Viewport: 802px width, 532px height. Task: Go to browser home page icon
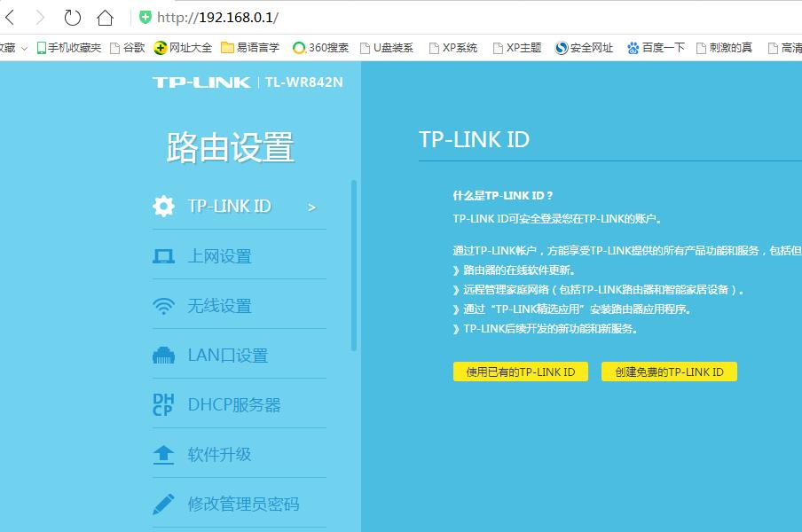tap(105, 18)
